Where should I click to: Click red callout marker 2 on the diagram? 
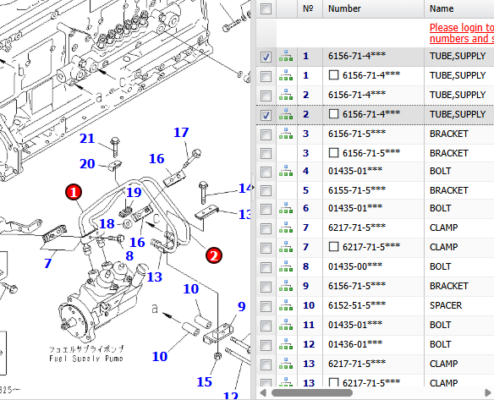click(214, 256)
